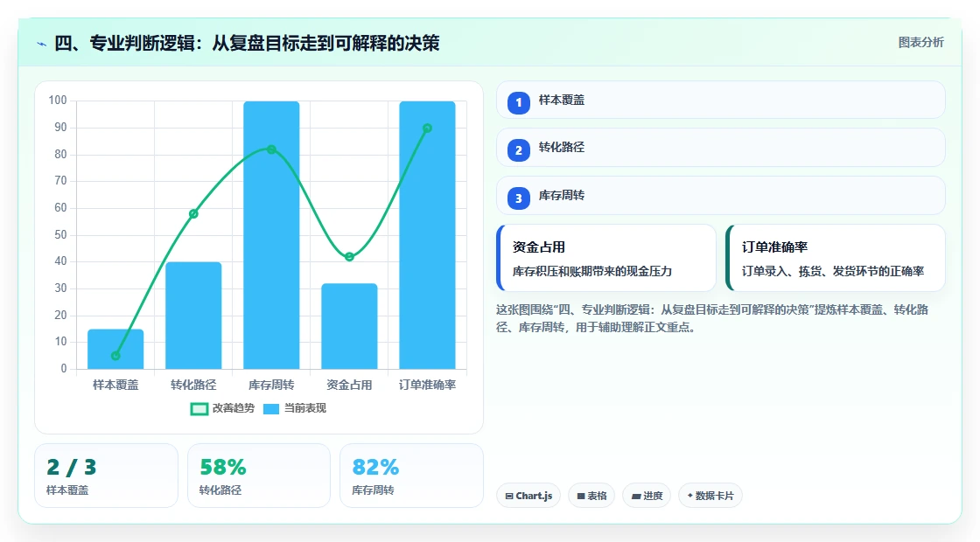Click the number 2 badge for 转化路径
Viewport: 980px width, 542px height.
coord(519,150)
